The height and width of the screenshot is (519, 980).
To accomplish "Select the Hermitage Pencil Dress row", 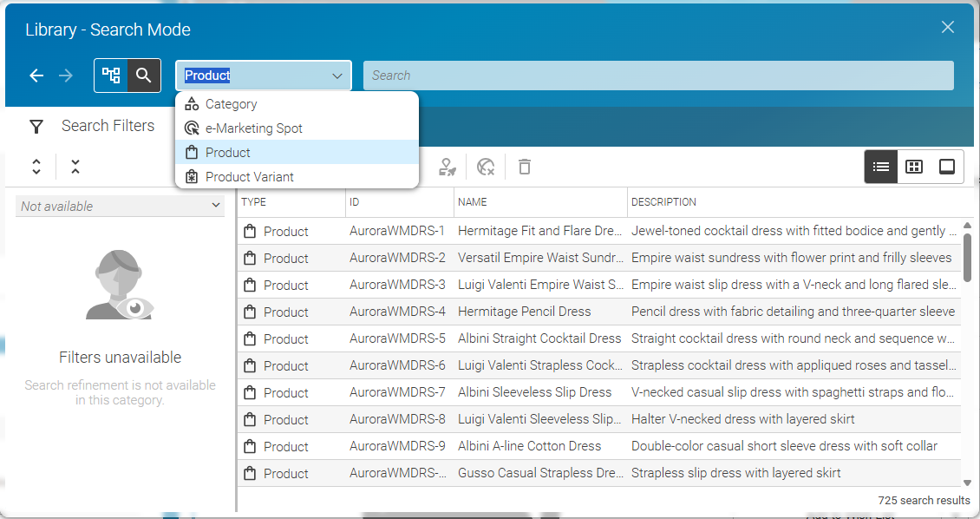I will pos(524,312).
